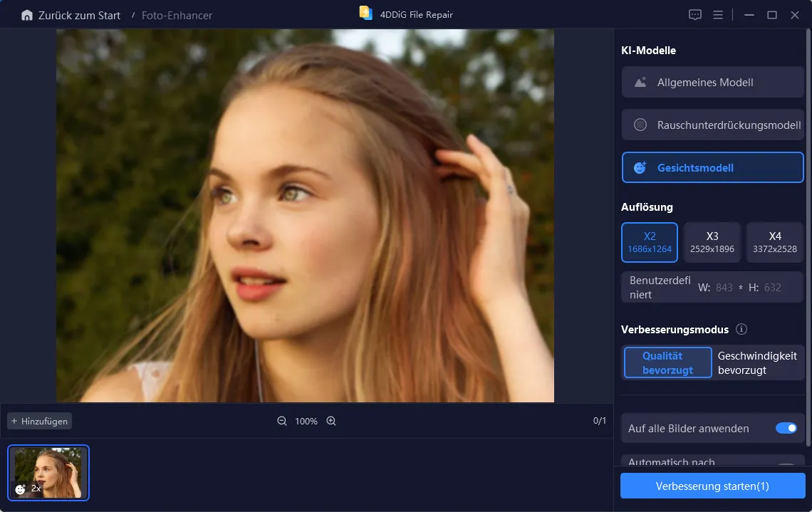812x512 pixels.
Task: Select X3 resolution 2529x1896
Action: pos(712,242)
